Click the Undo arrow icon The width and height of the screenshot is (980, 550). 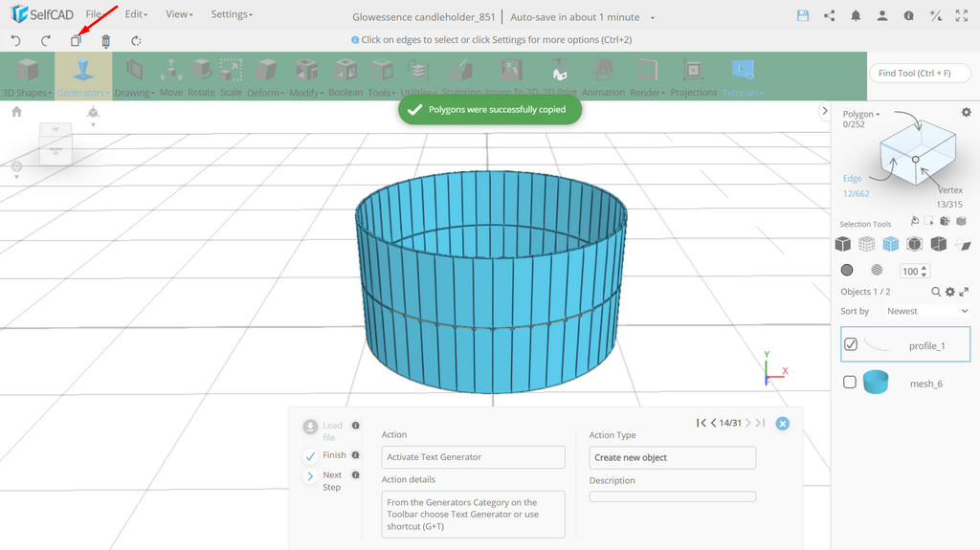point(15,40)
